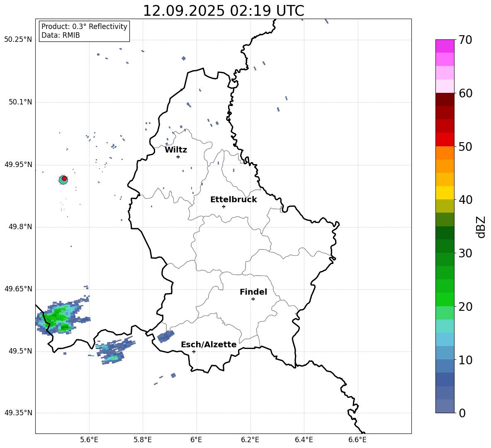Click the 49.35°N latitude label
Screen dimensions: 491x448
point(18,413)
